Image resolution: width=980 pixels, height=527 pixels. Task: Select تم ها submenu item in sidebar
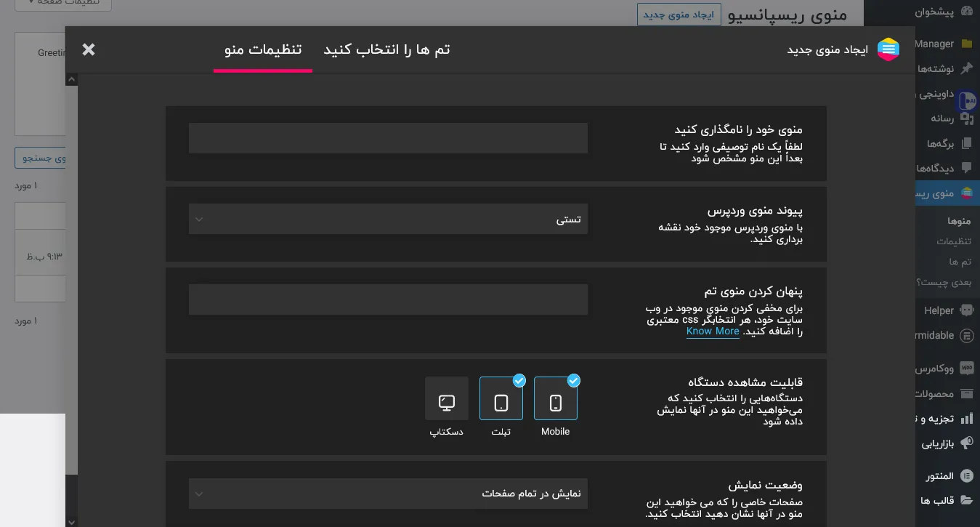(960, 262)
